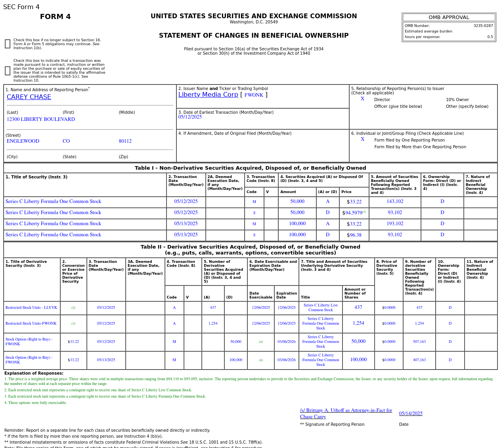
Task: Click the OMB APPROVAL header box
Action: tap(449, 17)
